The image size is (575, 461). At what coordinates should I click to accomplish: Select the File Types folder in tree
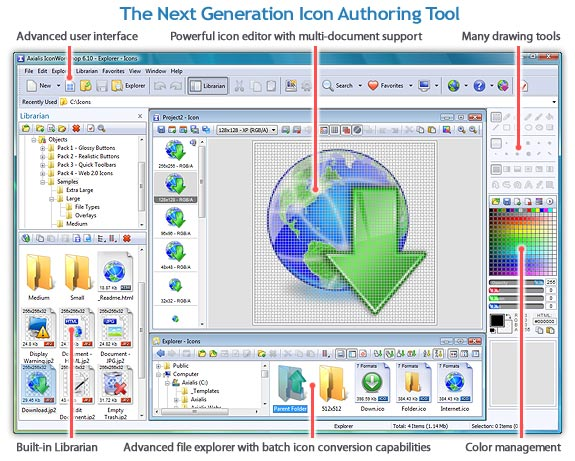(x=87, y=207)
